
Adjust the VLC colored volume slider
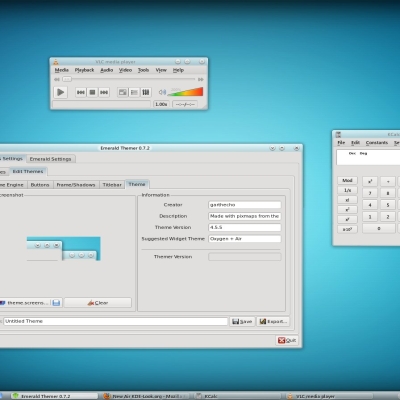coord(185,92)
